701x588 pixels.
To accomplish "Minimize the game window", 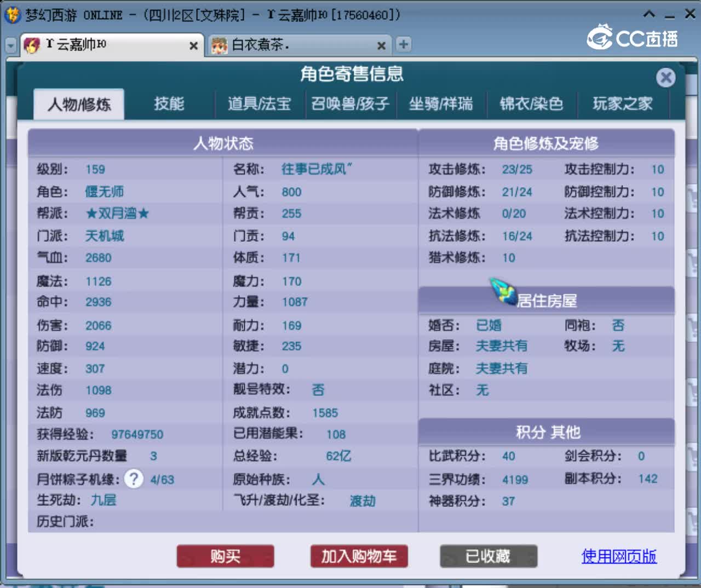I will tap(670, 16).
